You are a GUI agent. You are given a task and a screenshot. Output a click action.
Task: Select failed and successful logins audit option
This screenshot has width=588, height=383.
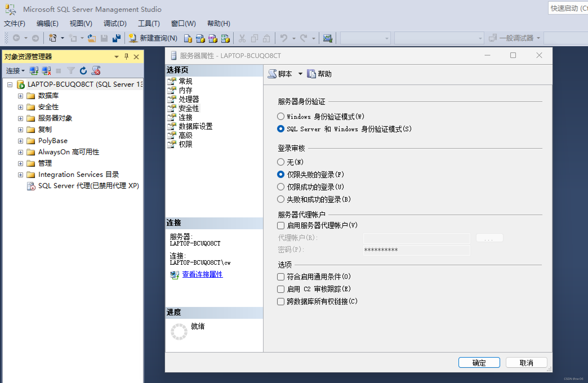[281, 199]
